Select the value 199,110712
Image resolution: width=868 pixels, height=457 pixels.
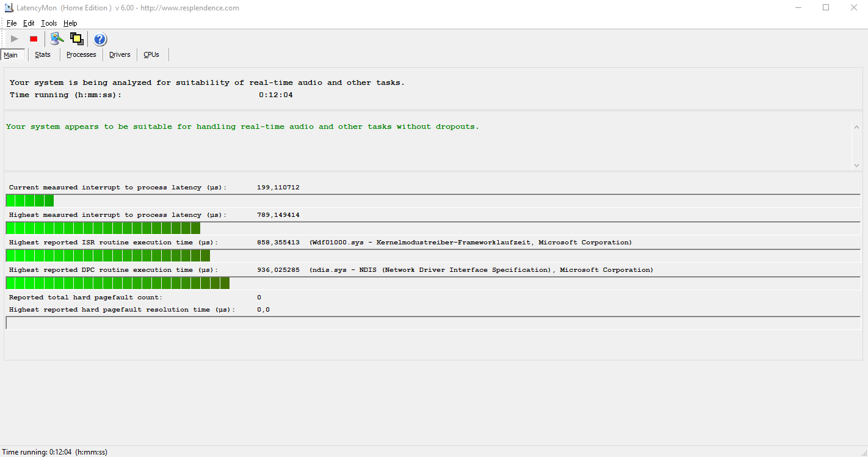click(278, 188)
